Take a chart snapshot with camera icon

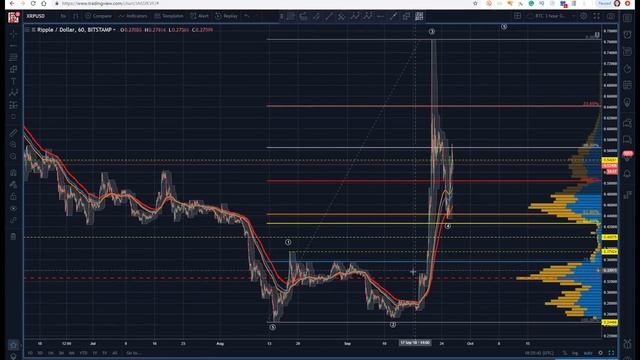click(611, 16)
